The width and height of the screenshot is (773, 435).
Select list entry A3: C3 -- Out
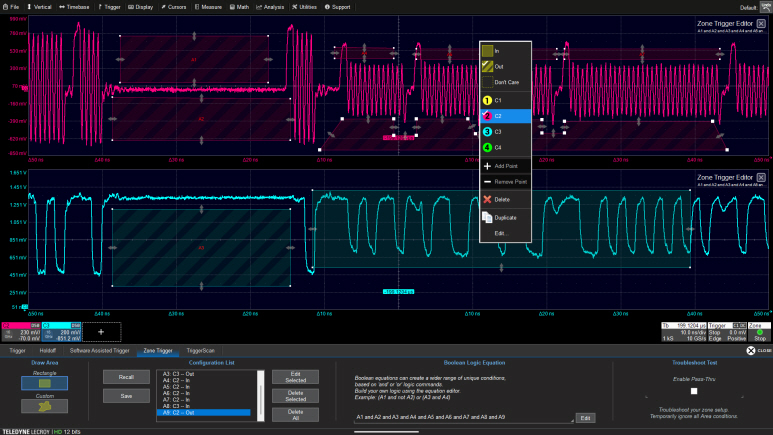click(205, 374)
